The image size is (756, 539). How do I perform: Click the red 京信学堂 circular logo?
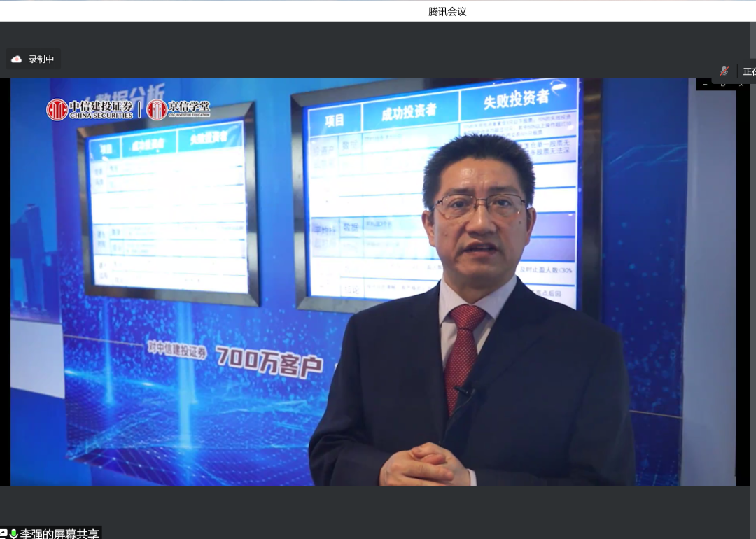point(157,109)
